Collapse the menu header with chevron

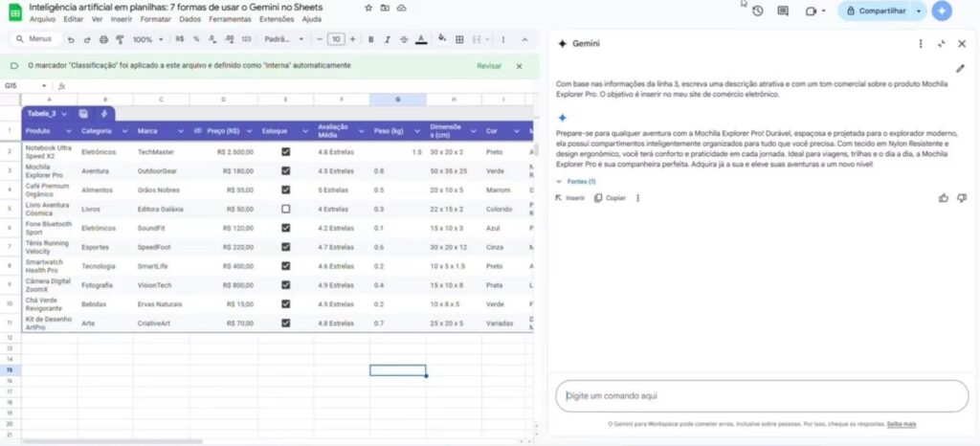(x=525, y=39)
